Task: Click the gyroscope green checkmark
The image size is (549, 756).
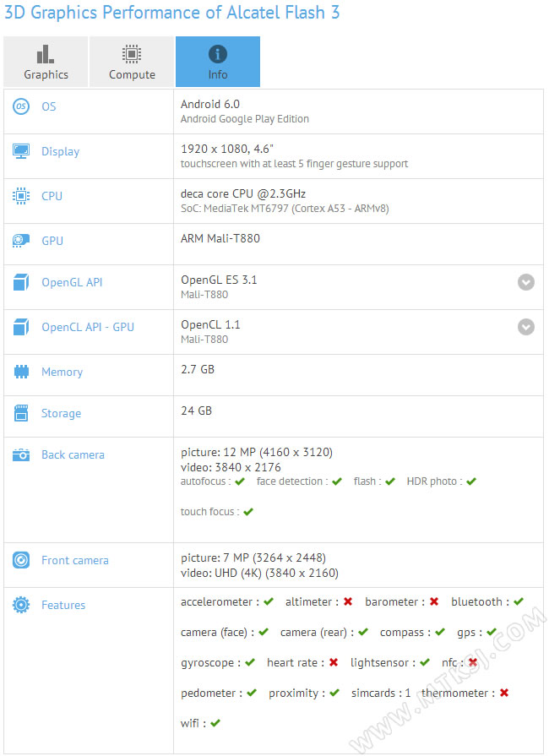Action: (250, 662)
